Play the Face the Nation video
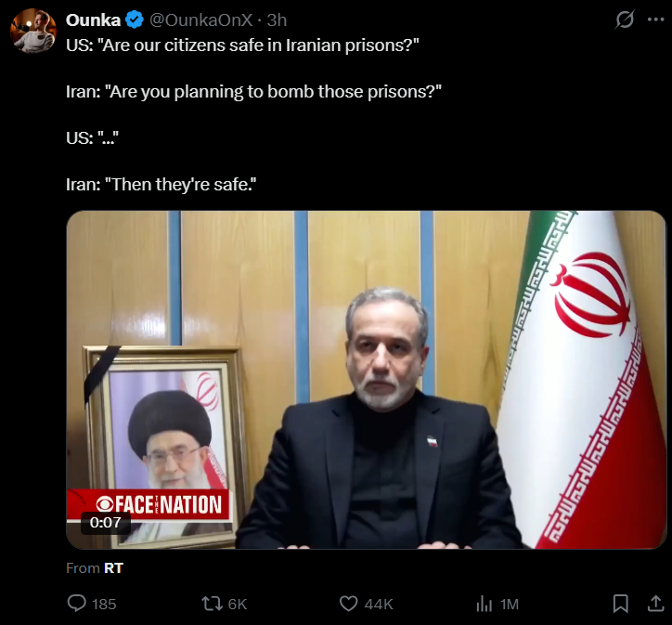672x625 pixels. click(367, 380)
